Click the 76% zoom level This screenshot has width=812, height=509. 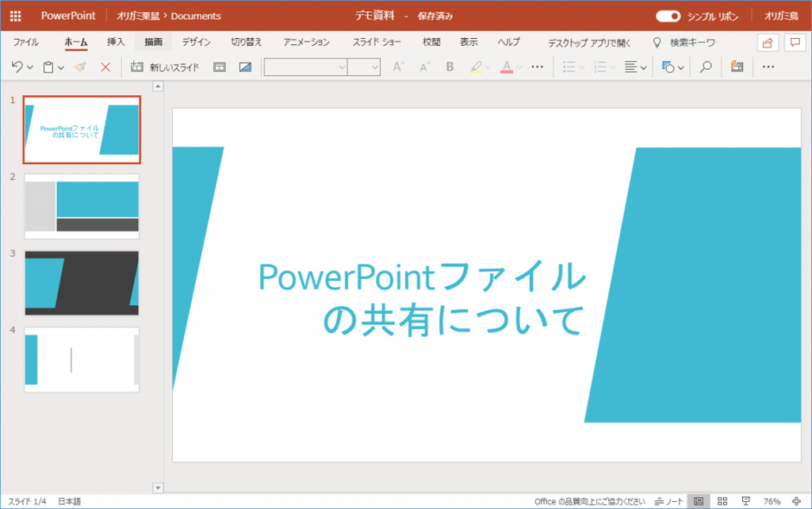point(772,501)
